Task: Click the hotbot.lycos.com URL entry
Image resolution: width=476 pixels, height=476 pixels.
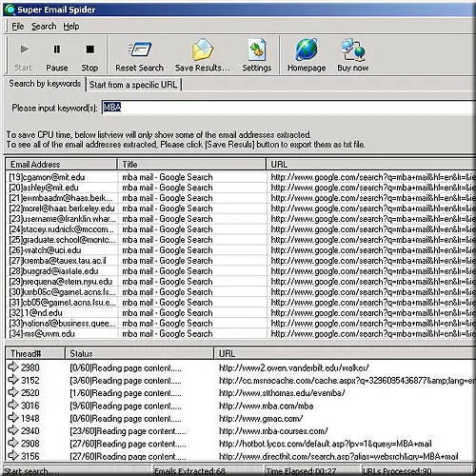Action: click(326, 444)
